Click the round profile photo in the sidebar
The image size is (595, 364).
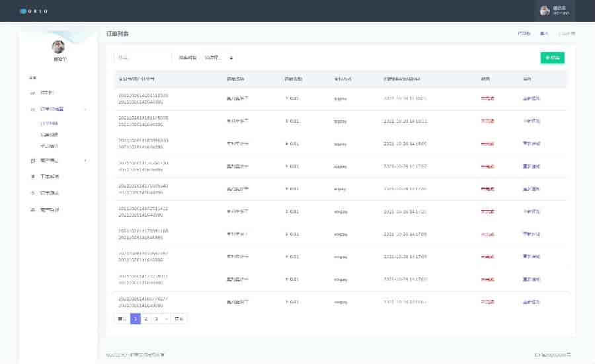pyautogui.click(x=59, y=47)
